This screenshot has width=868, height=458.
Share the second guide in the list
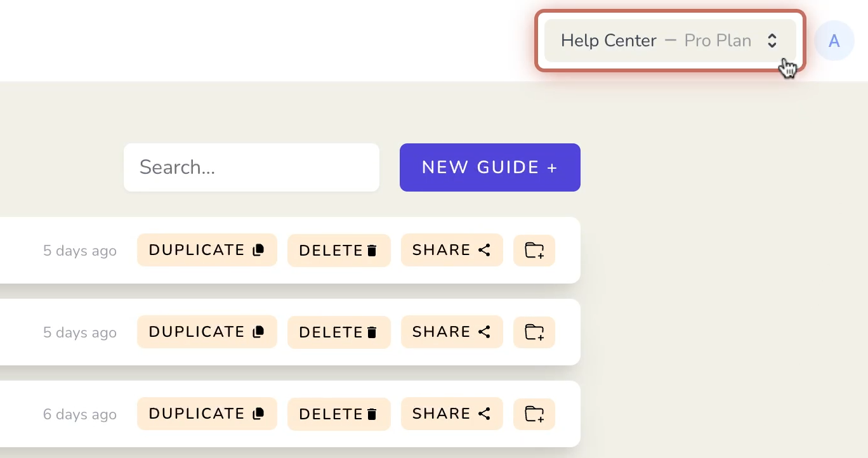point(452,332)
